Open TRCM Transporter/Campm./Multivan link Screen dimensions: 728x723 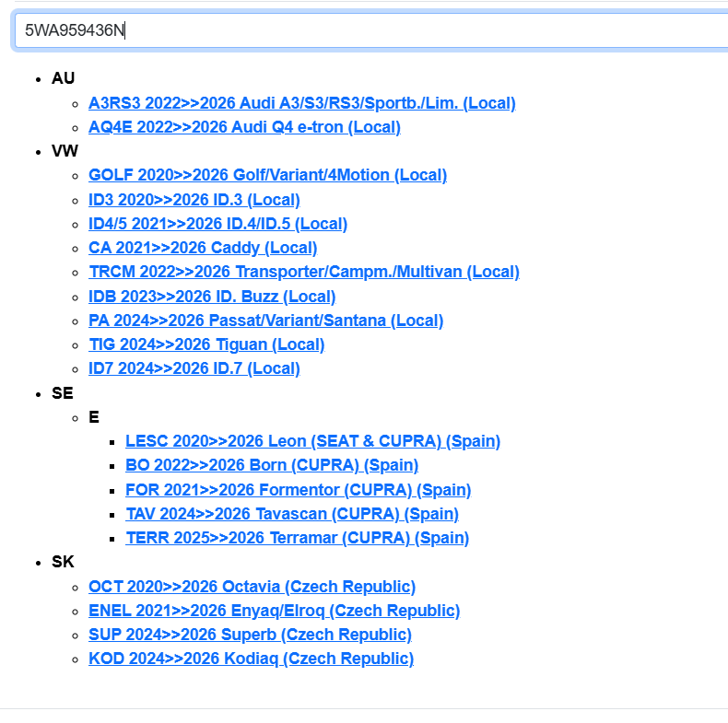[304, 272]
